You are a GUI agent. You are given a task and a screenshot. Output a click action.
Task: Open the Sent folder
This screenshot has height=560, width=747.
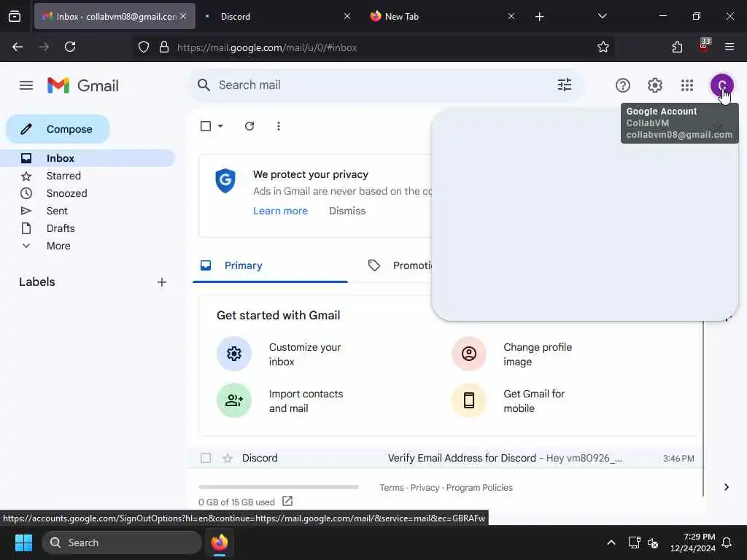point(88,211)
